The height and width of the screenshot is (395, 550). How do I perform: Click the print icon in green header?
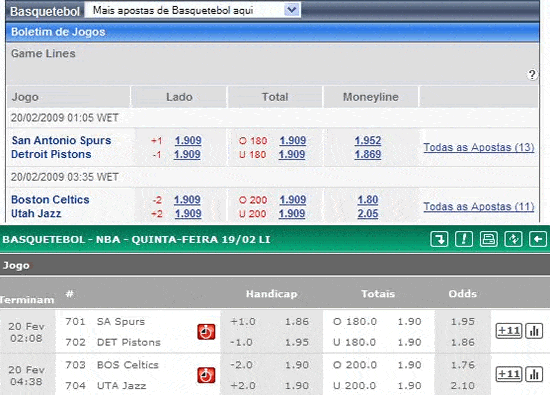point(489,239)
